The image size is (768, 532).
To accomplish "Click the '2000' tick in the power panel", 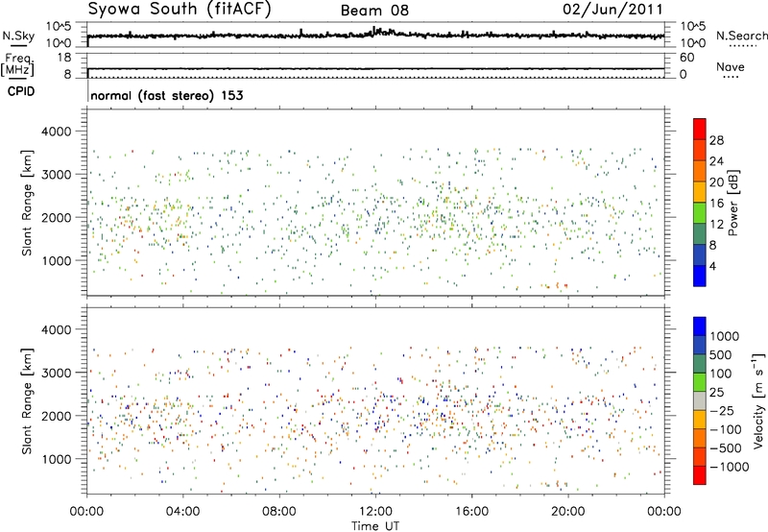I will [57, 217].
